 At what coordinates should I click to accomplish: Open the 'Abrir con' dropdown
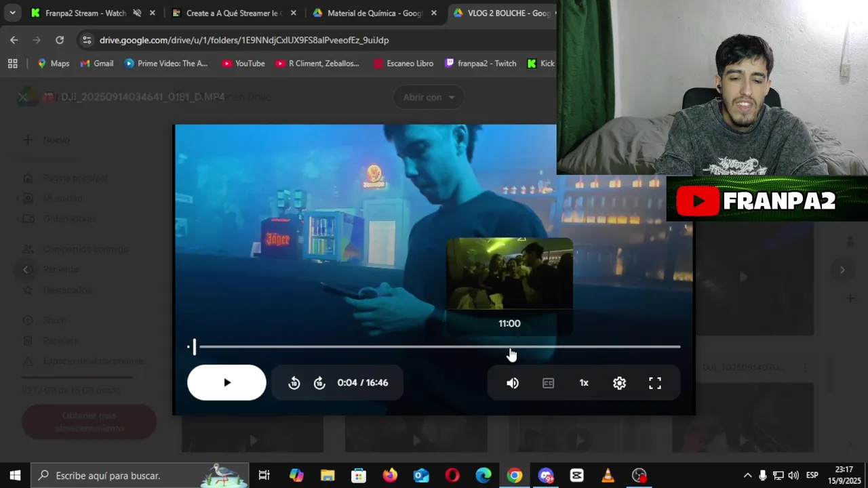[x=429, y=97]
